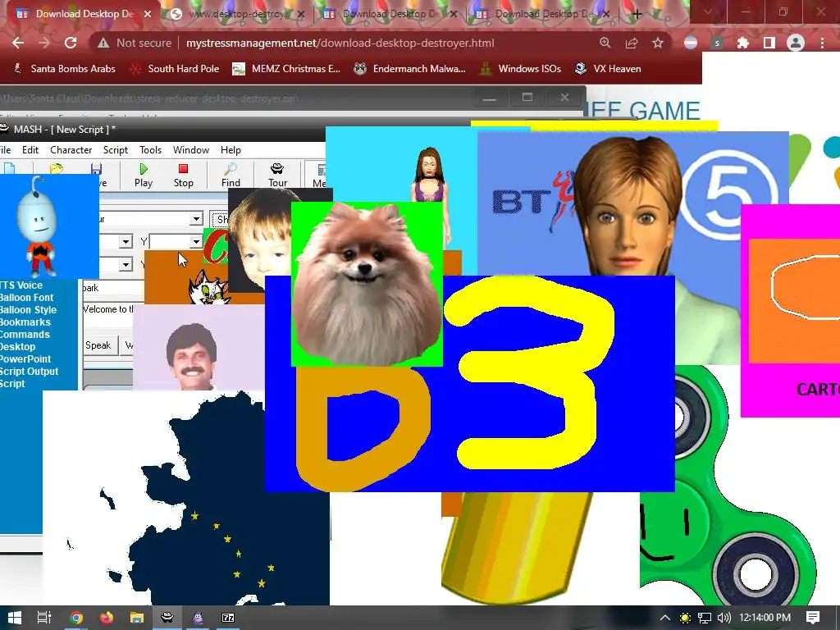Open the Y coordinate dropdown arrow
840x630 pixels.
196,242
